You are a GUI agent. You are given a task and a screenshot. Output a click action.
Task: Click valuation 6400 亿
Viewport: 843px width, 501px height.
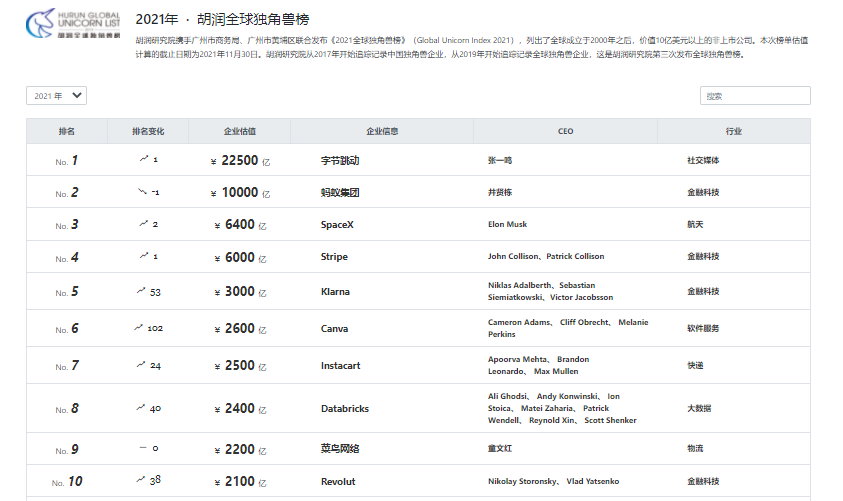pos(240,225)
